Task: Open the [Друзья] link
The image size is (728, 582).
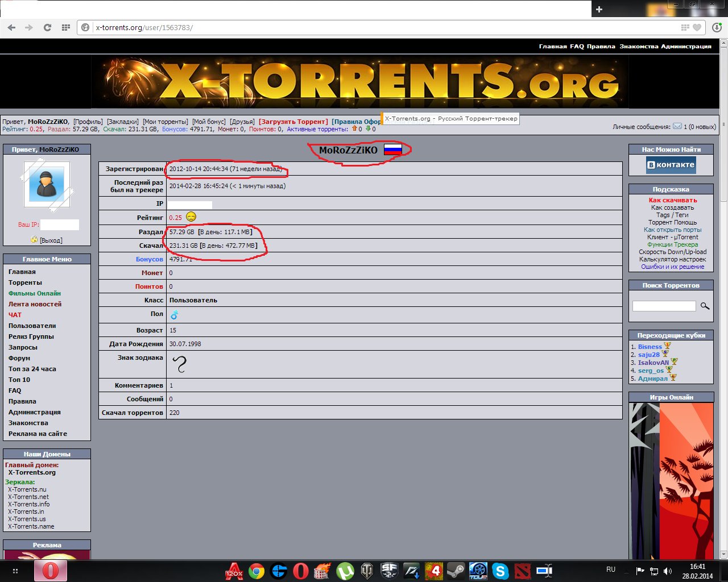Action: coord(242,122)
